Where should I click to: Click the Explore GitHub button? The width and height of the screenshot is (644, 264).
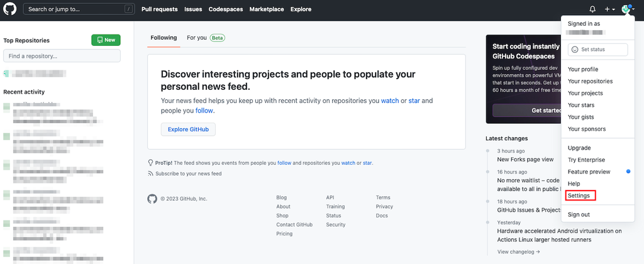188,129
